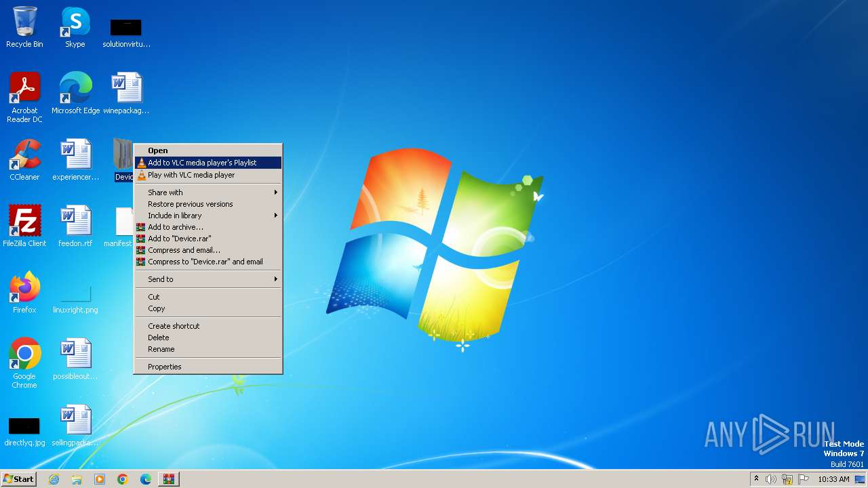
Task: Select Acrobat Reader DC desktop shortcut
Action: (24, 97)
